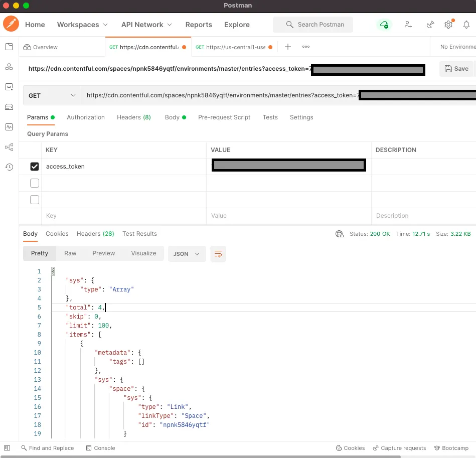Open the No Environment selector

point(458,47)
